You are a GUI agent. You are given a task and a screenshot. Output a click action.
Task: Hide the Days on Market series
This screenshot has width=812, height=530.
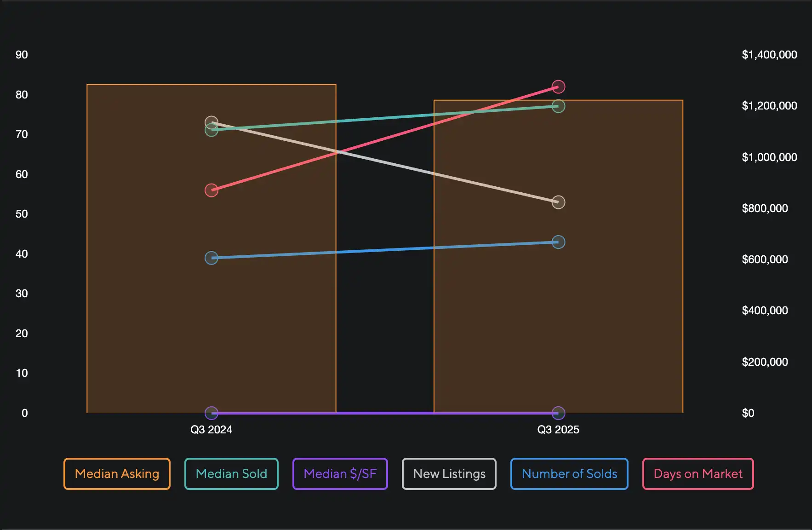(698, 474)
